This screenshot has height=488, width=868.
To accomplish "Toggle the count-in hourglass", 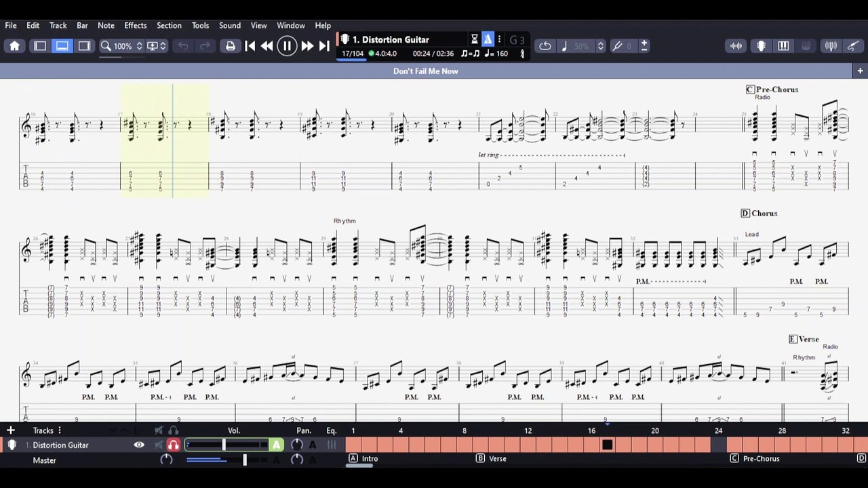I will coord(475,39).
